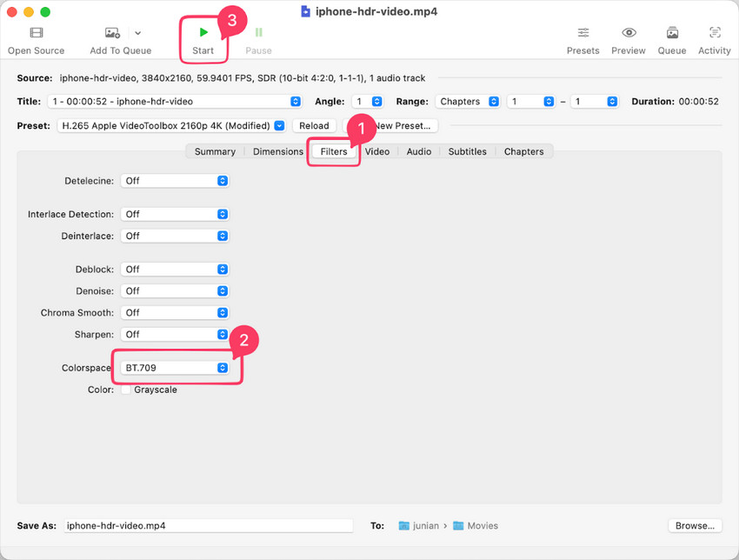Open the Detelecine dropdown
Viewport: 739px width, 560px height.
pyautogui.click(x=175, y=181)
